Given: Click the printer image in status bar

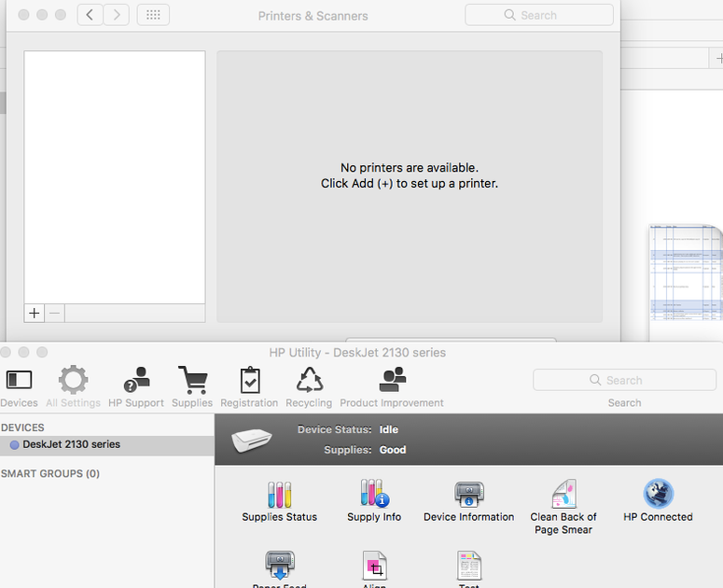Looking at the screenshot, I should click(x=251, y=440).
